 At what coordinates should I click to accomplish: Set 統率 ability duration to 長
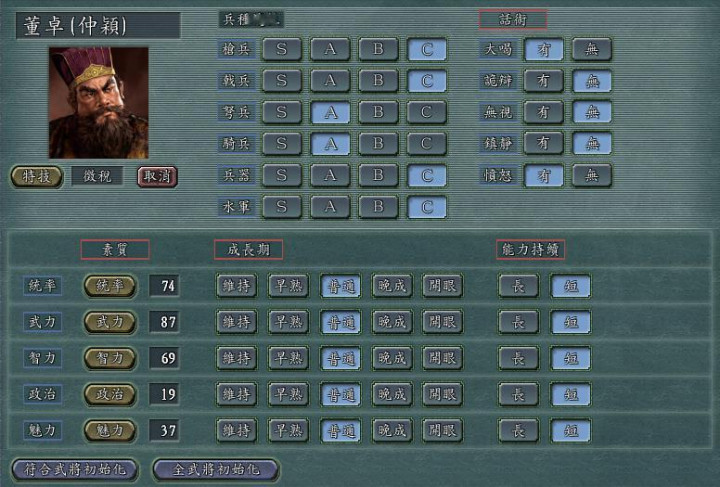pyautogui.click(x=518, y=286)
